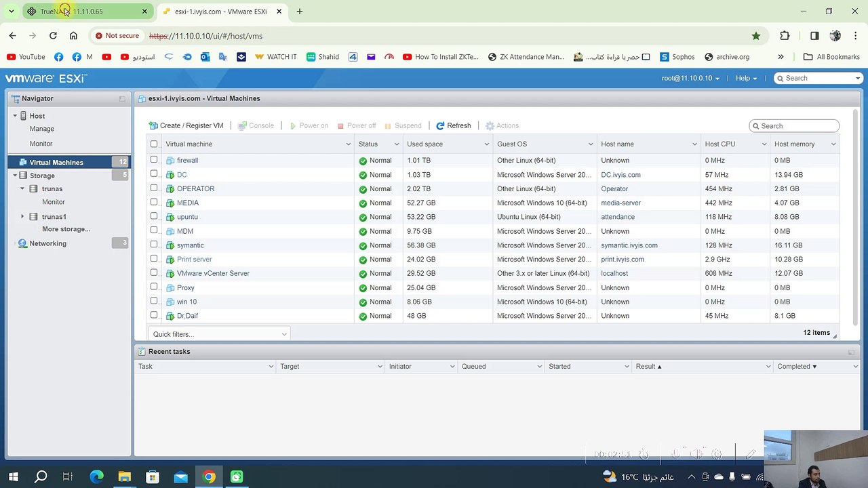Check the Print server VM checkbox

(x=154, y=259)
